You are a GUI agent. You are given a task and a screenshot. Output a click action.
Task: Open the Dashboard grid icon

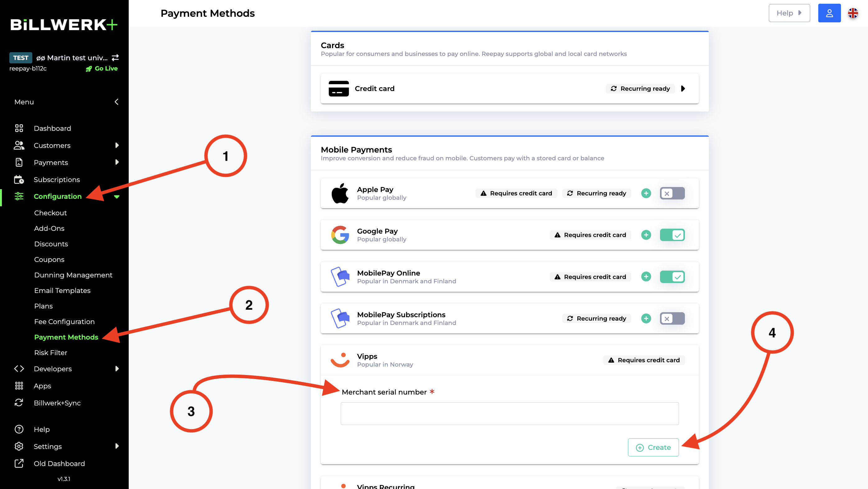pyautogui.click(x=19, y=128)
